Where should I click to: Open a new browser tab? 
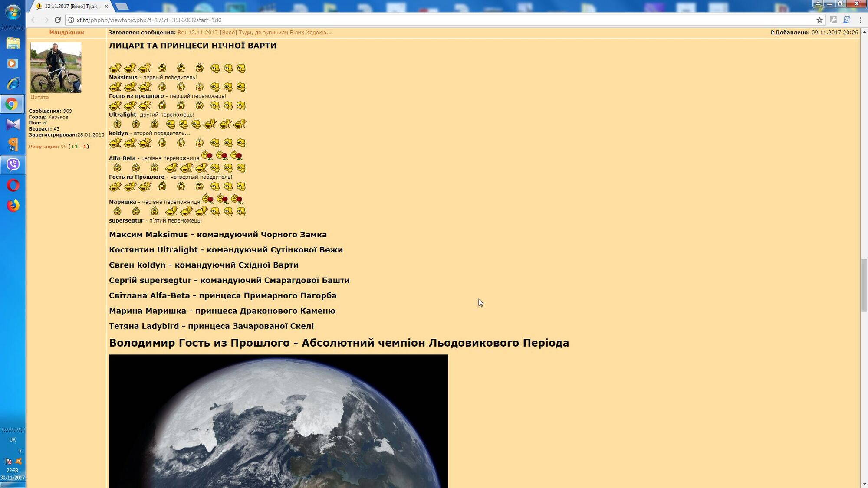coord(122,7)
